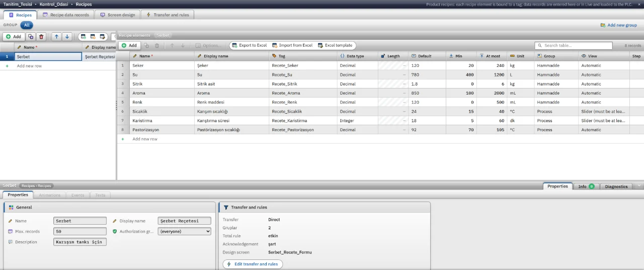644x270 pixels.
Task: Click the Recete_Aroma tag cell
Action: point(303,93)
